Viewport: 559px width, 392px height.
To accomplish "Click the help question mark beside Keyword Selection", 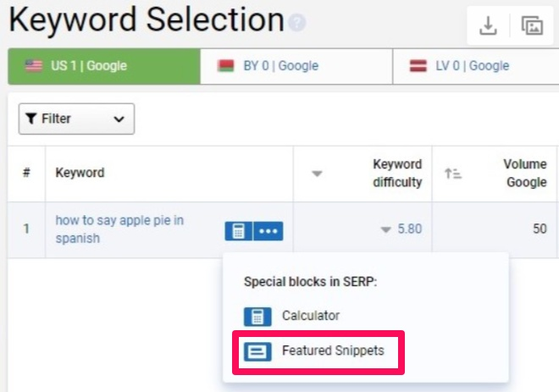I will click(296, 24).
